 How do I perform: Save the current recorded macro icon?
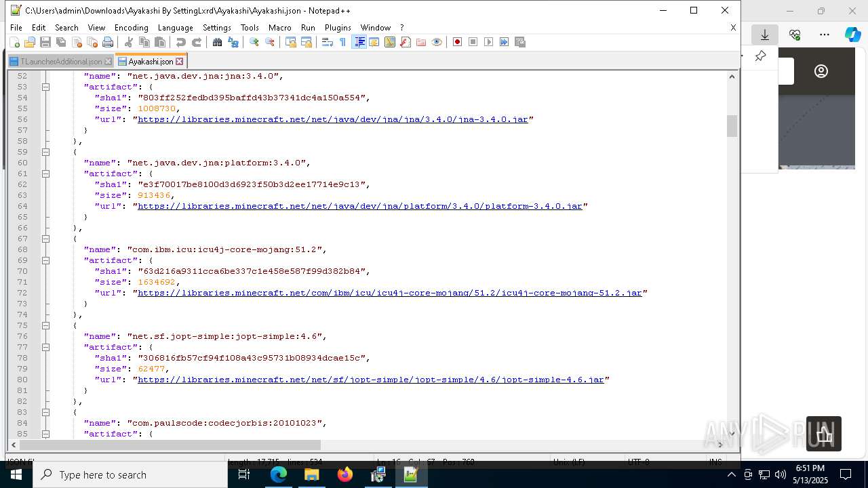(x=520, y=42)
